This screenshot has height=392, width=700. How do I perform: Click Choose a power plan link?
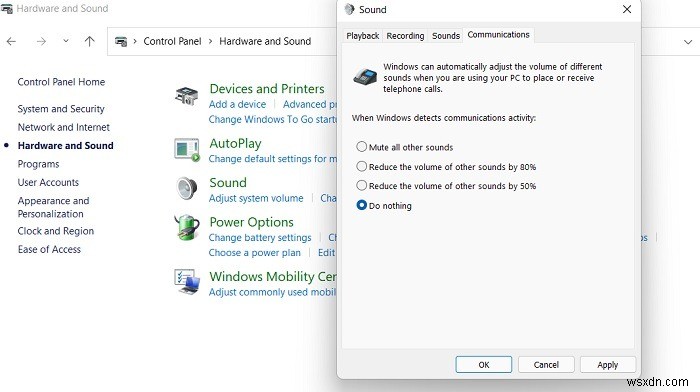(x=254, y=253)
